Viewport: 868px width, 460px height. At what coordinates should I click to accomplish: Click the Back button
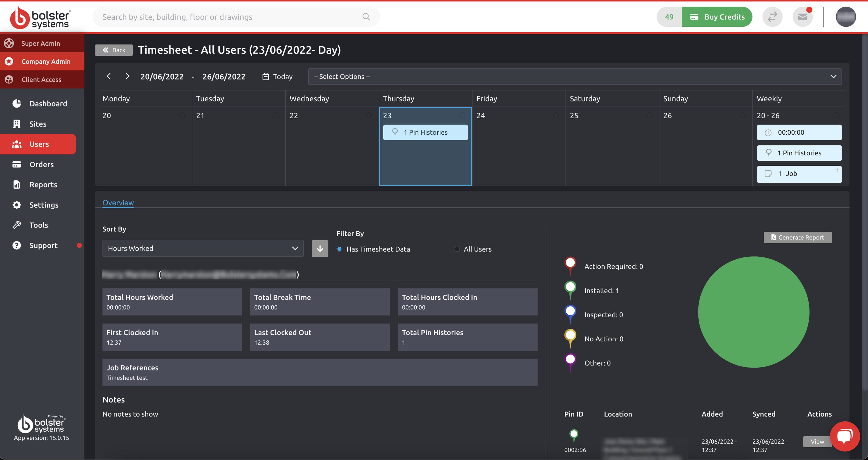tap(114, 50)
